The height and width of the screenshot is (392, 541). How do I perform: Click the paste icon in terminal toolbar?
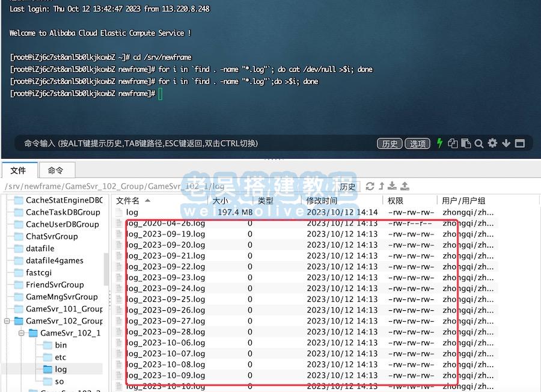(x=468, y=143)
